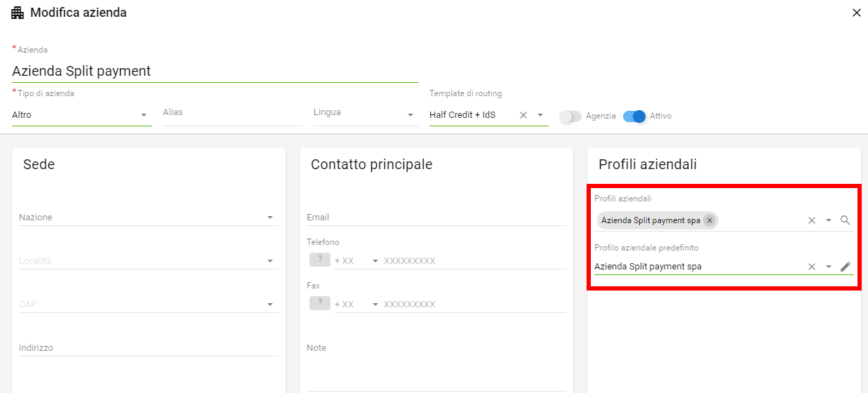Open the Località dropdown
Viewport: 868px width, 393px height.
[149, 261]
